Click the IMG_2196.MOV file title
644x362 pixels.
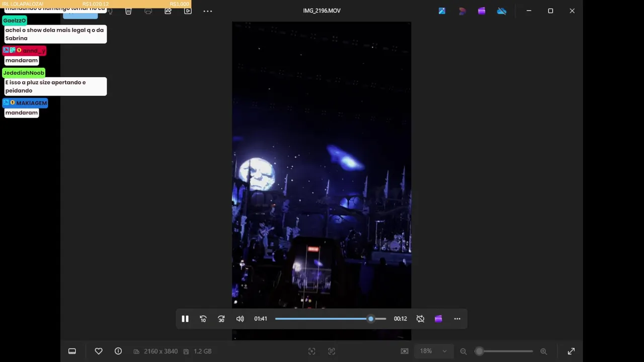[x=322, y=11]
